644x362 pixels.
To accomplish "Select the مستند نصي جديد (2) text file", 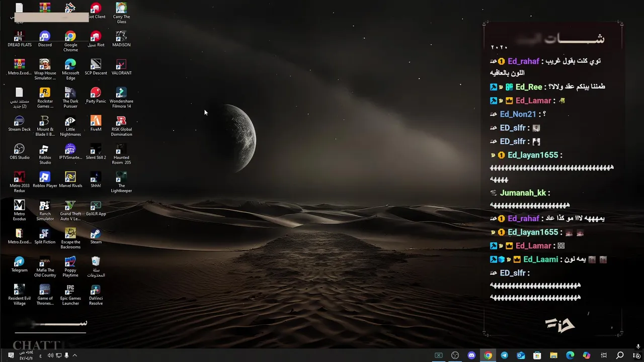I will (19, 98).
